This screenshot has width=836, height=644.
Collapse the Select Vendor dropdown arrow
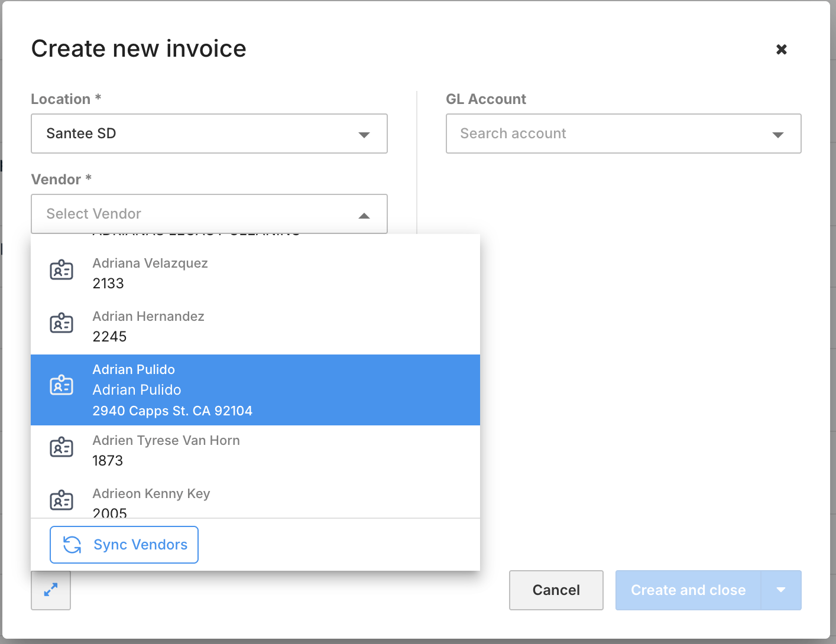pyautogui.click(x=364, y=215)
